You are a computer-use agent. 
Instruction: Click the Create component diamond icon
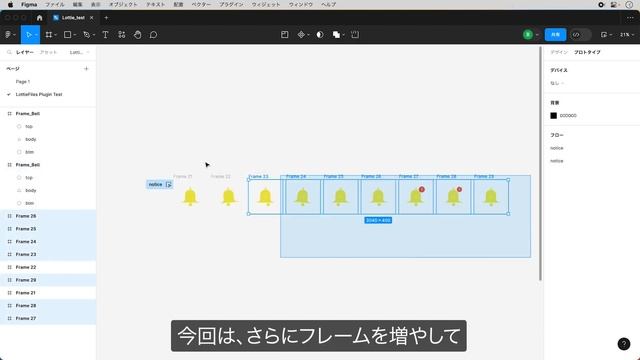tap(301, 35)
